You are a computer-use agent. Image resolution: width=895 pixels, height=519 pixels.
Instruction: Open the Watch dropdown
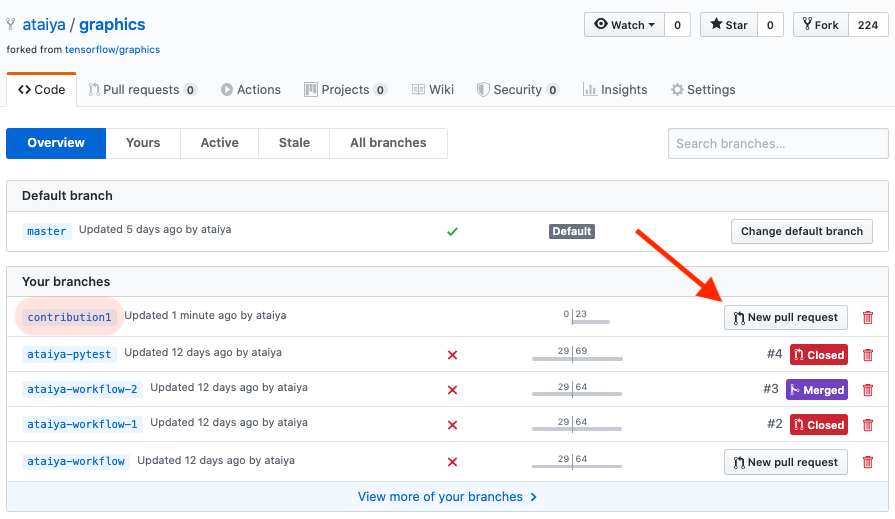click(x=624, y=25)
